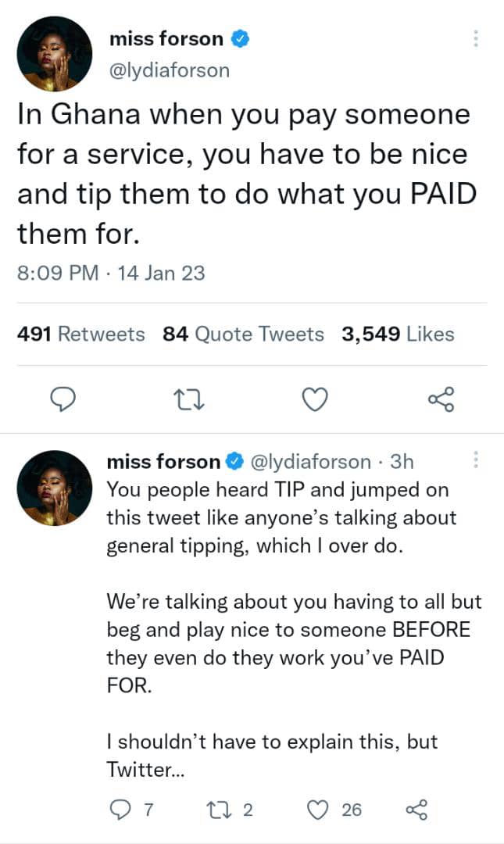Retweet the main Ghana tipping tweet
Image resolution: width=504 pixels, height=844 pixels.
click(x=188, y=400)
